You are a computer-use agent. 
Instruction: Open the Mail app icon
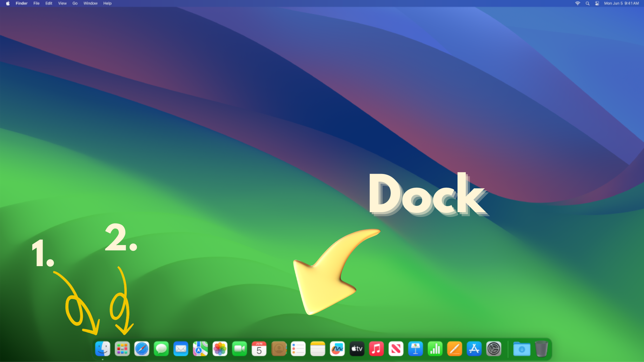tap(181, 349)
